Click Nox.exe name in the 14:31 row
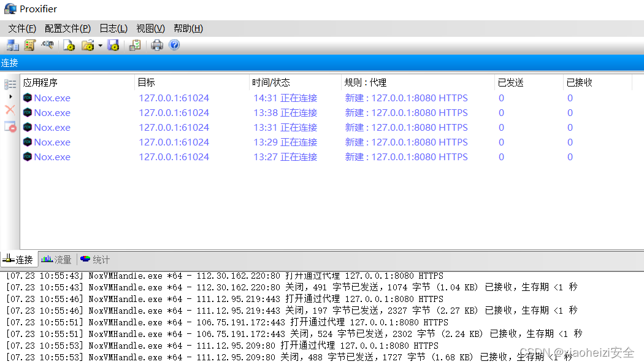The height and width of the screenshot is (364, 644). click(52, 98)
